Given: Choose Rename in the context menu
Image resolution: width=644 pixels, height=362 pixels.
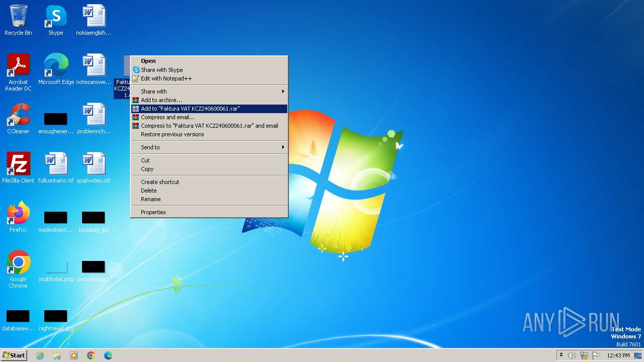Looking at the screenshot, I should [x=209, y=199].
